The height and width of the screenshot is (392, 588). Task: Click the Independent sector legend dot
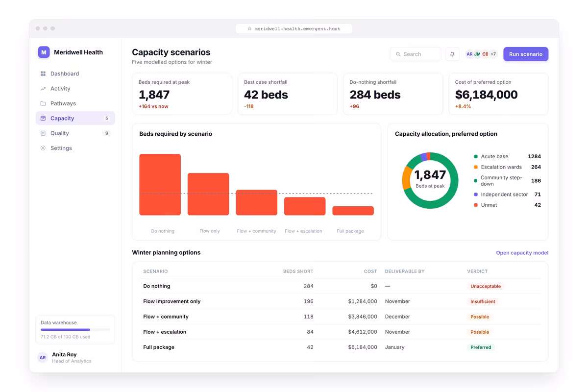(476, 195)
